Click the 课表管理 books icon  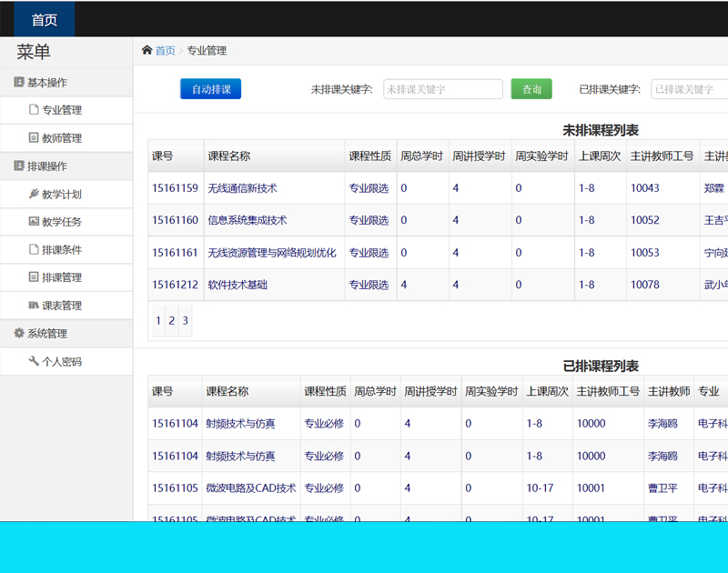tap(34, 306)
